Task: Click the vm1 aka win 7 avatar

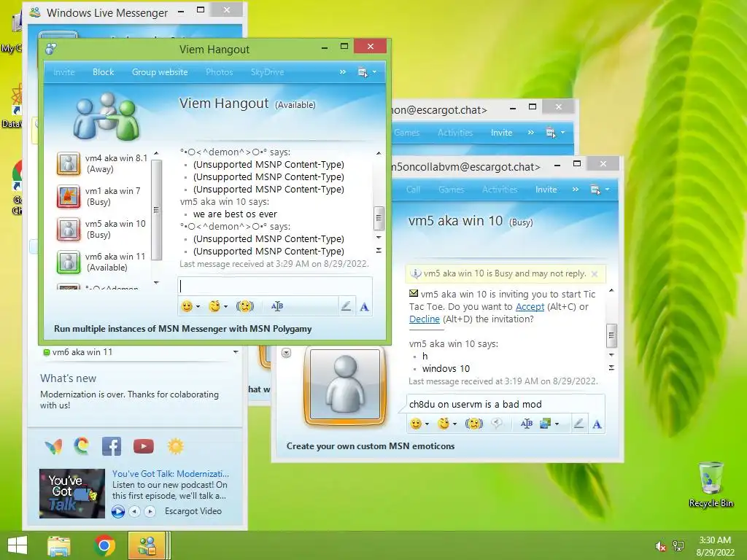Action: (69, 196)
